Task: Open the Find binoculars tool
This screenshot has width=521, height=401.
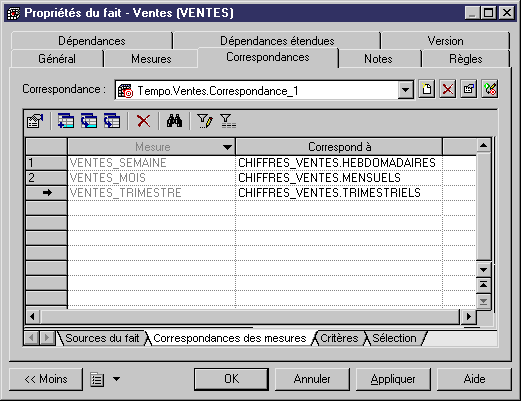Action: point(174,121)
